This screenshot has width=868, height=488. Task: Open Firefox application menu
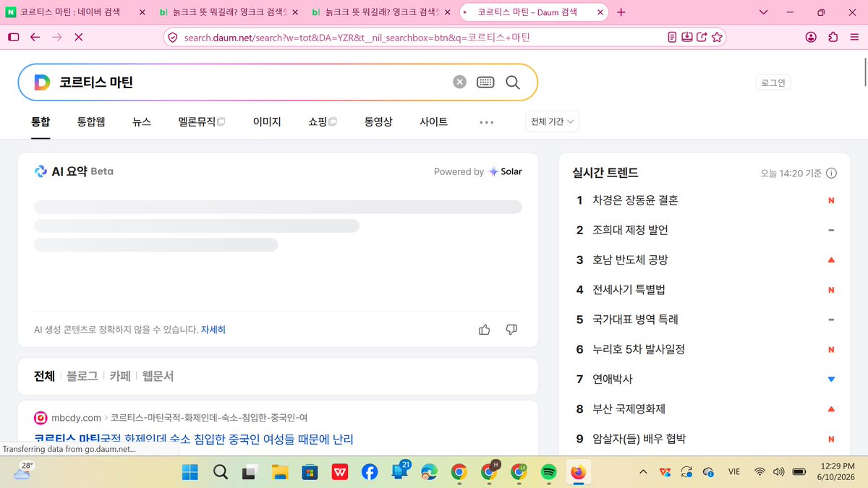tap(854, 37)
